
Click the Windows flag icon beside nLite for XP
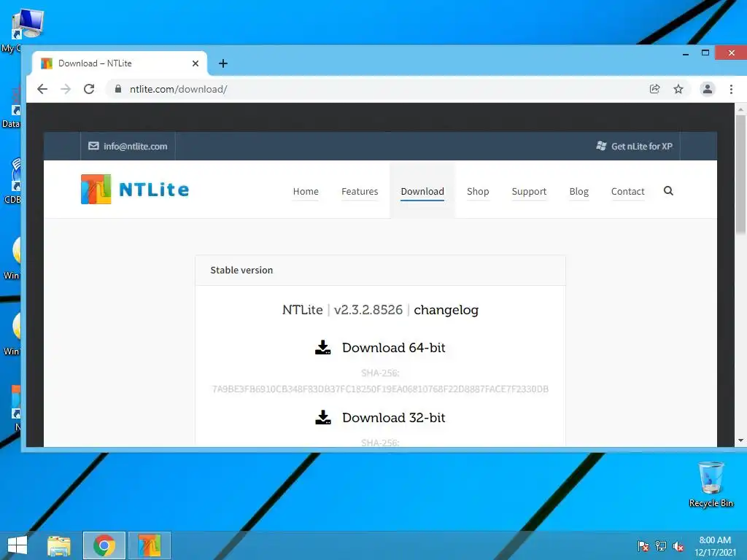pyautogui.click(x=601, y=146)
